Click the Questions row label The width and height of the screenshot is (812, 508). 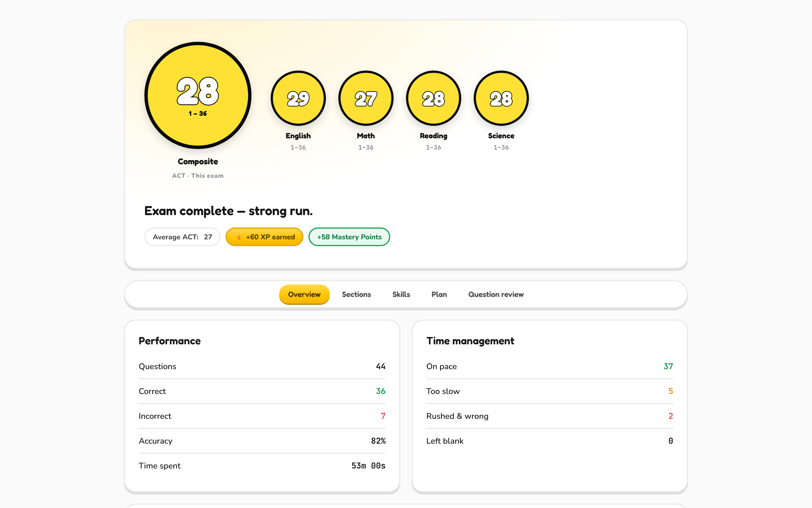[x=157, y=367]
